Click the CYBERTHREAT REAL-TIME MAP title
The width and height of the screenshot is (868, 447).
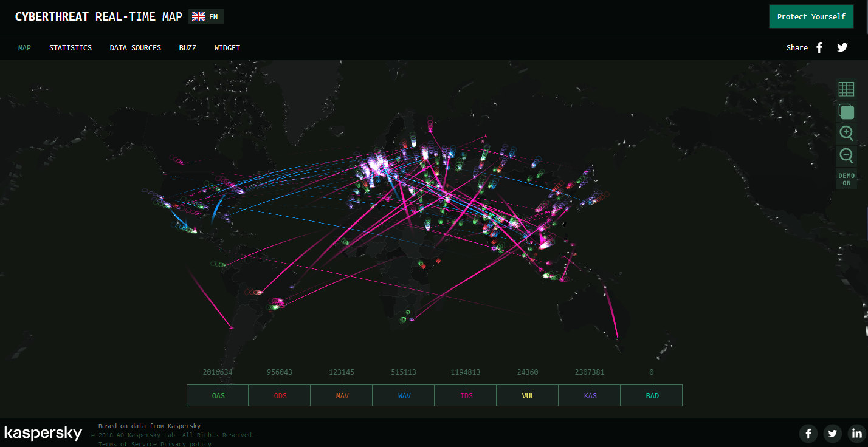98,16
